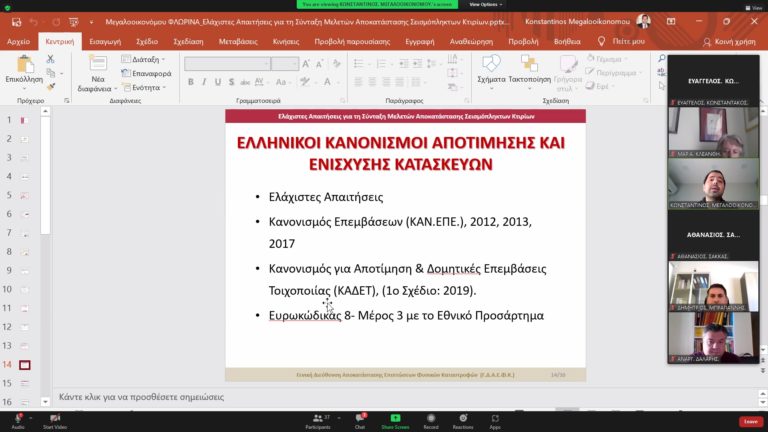Toggle align text left

tap(359, 82)
